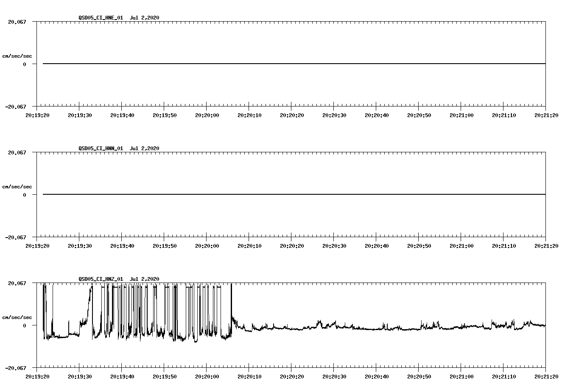Click time label 20:20:50 under HNN plot
Screen dimensions: 576x392
click(419, 246)
